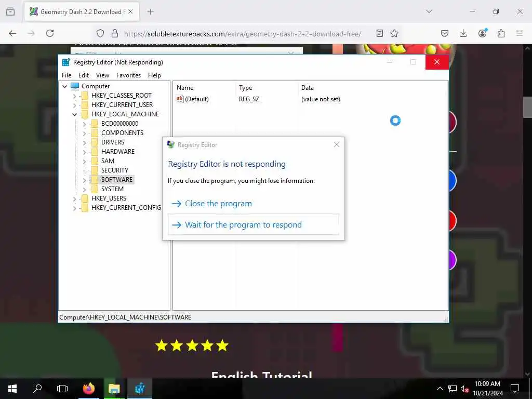Select the DRIVERS registry key
Image resolution: width=532 pixels, height=399 pixels.
coord(113,142)
